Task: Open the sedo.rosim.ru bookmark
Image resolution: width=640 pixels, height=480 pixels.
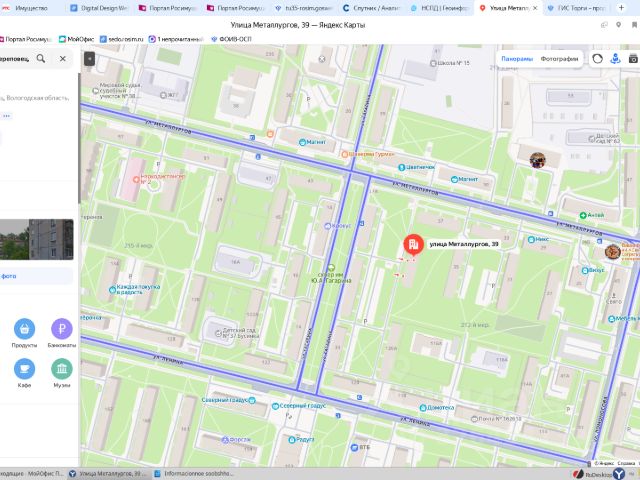Action: click(x=122, y=39)
